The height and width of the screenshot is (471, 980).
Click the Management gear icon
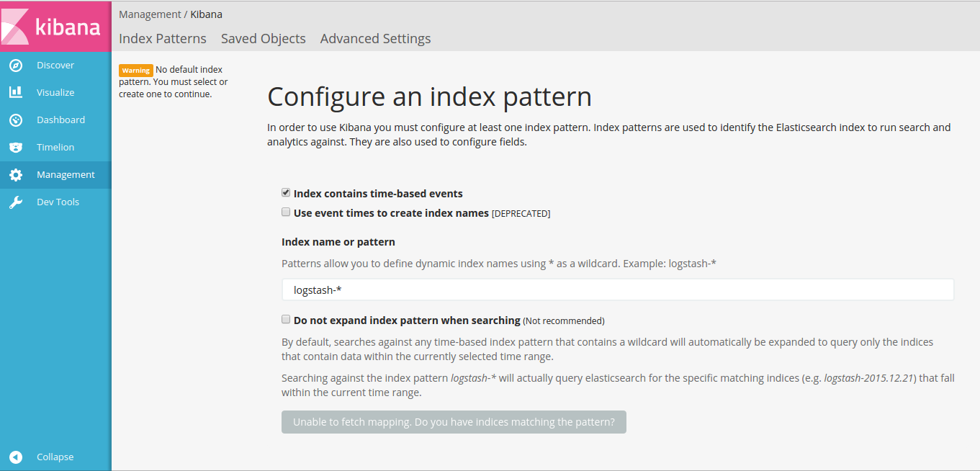tap(16, 175)
